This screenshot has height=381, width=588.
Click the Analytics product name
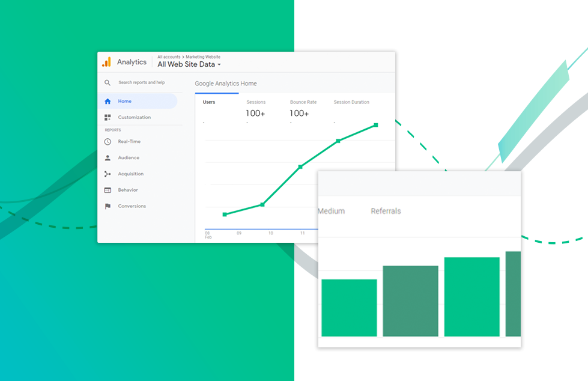pyautogui.click(x=132, y=62)
